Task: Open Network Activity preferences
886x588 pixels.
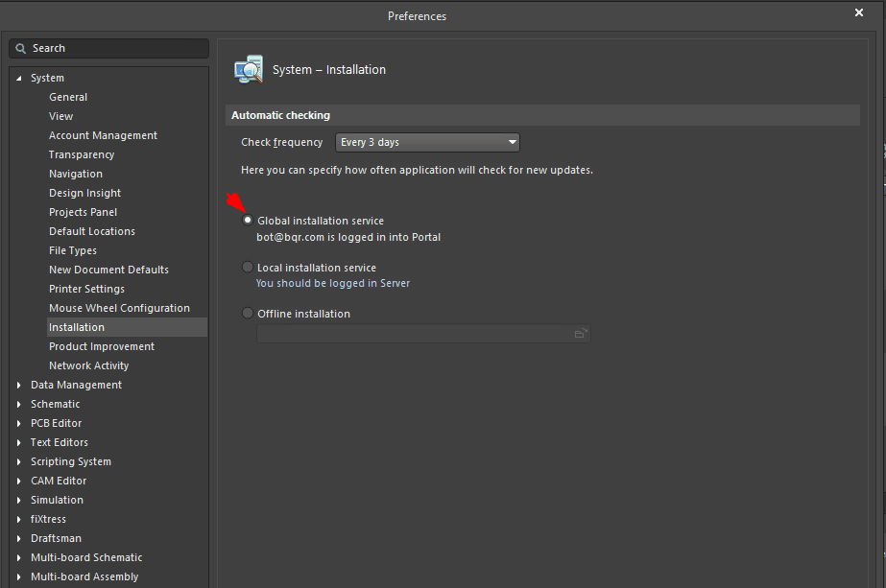Action: (88, 365)
